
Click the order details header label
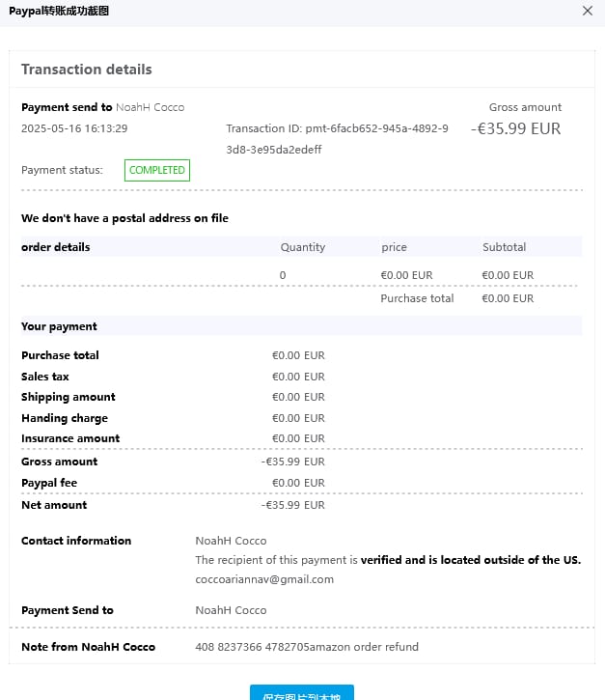click(x=56, y=247)
